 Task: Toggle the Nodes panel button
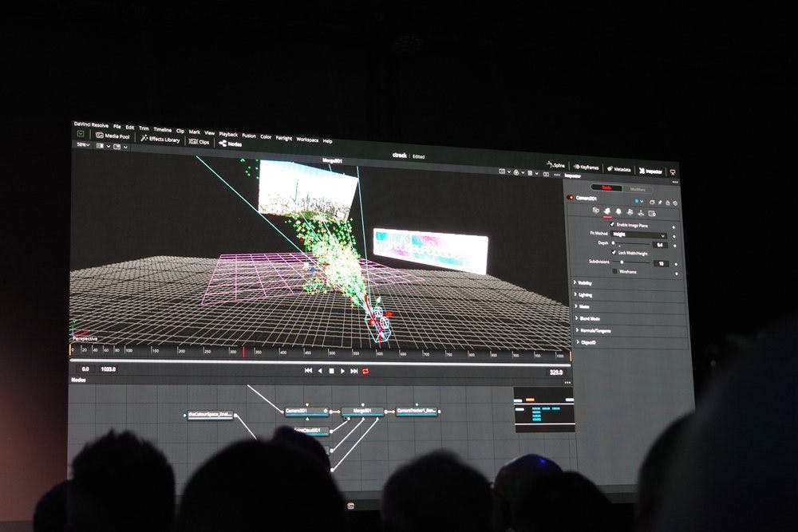click(x=230, y=144)
